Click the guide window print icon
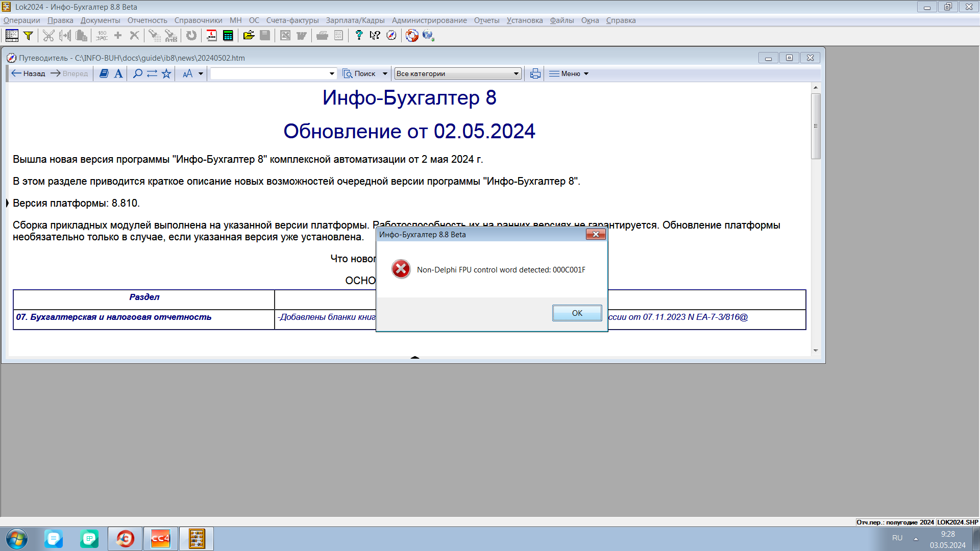This screenshot has width=980, height=551. [535, 73]
